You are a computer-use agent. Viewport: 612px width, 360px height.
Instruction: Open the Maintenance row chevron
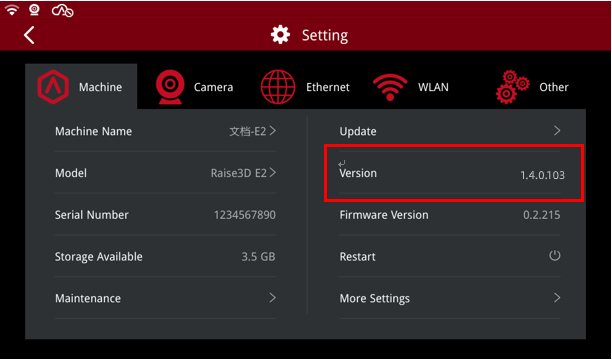pyautogui.click(x=272, y=298)
